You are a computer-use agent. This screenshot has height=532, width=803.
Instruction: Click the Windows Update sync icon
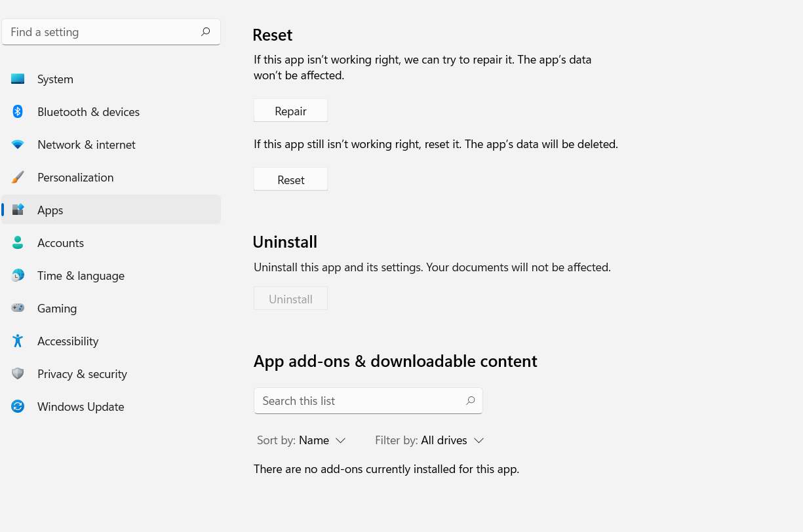(18, 407)
